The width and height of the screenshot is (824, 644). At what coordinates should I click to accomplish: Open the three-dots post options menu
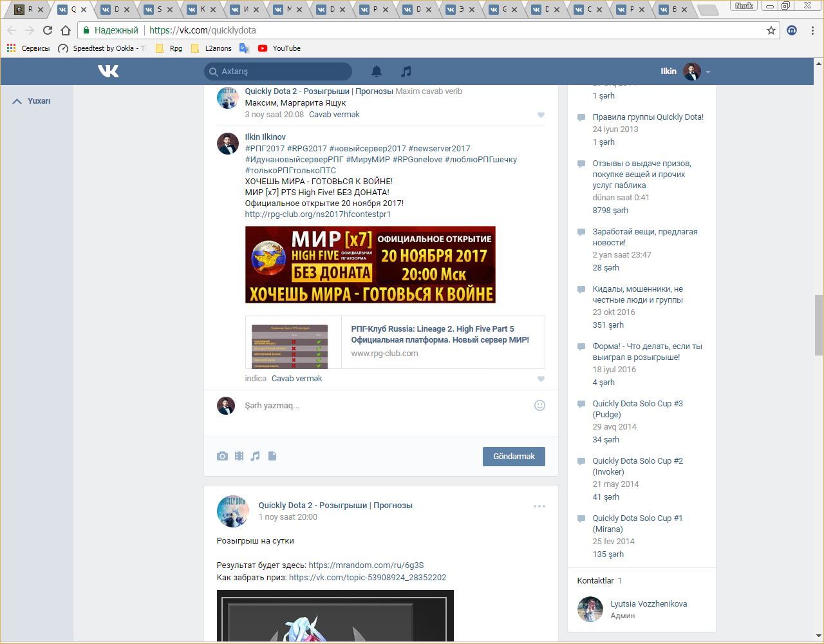539,506
